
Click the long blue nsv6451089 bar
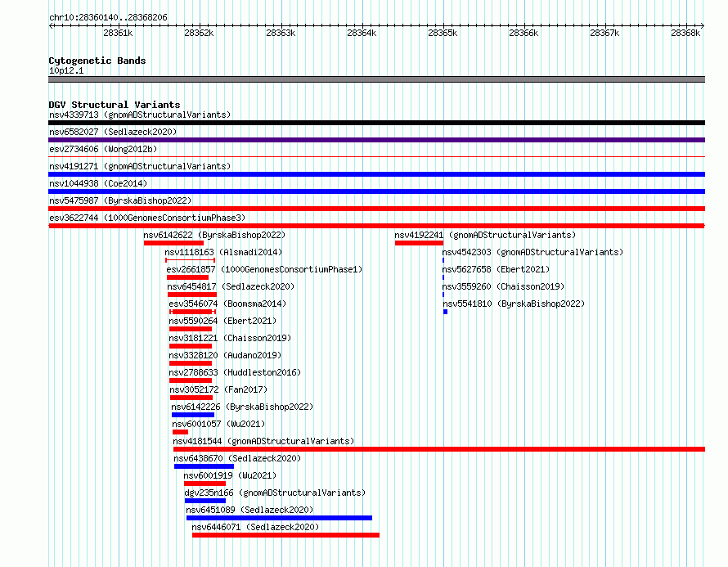click(279, 518)
